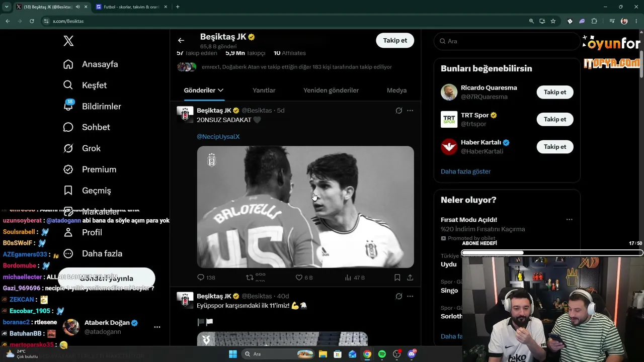Click the Windows taskbar search box
Screen dimensions: 644x362
278,354
